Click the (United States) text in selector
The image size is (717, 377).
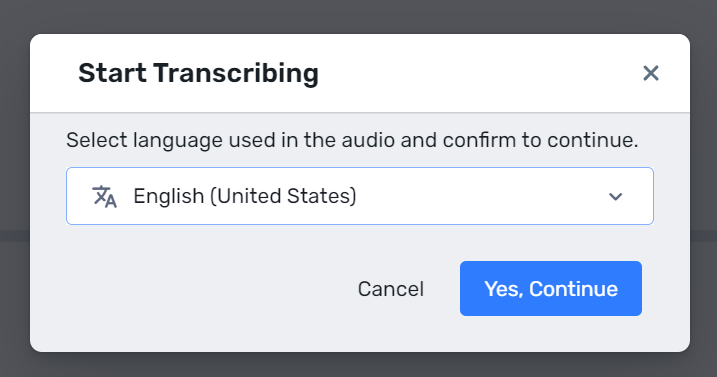283,196
